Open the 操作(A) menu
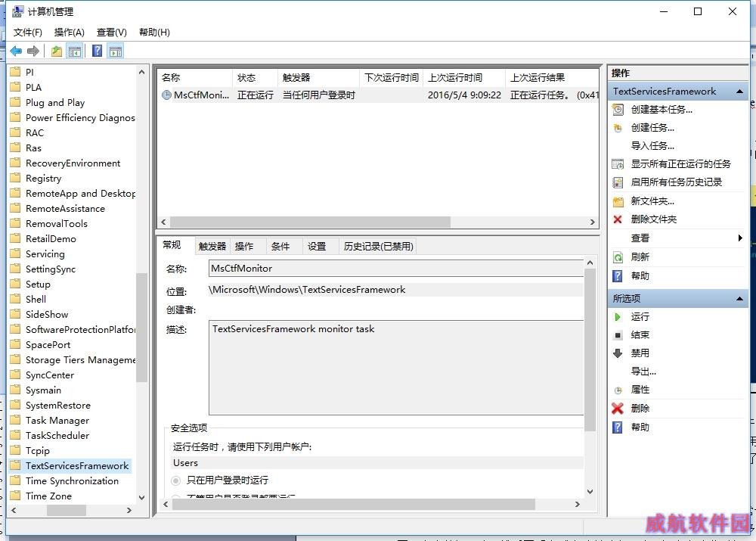 pos(70,33)
